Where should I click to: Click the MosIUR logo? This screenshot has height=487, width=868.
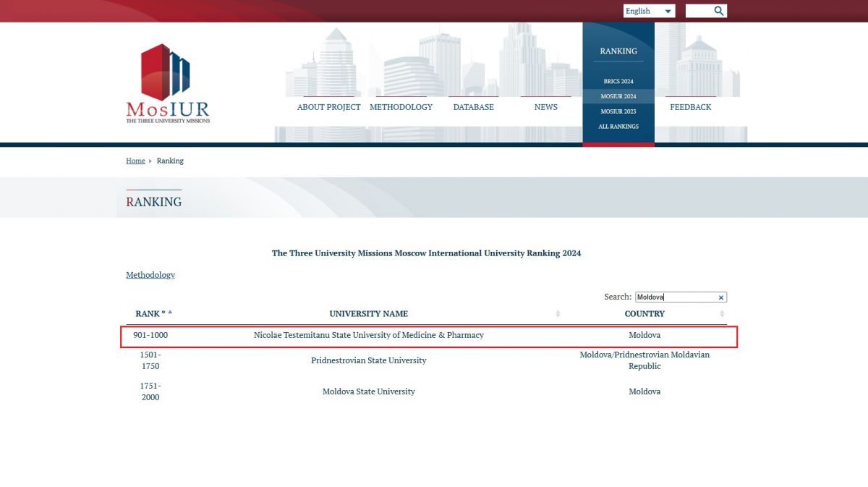(x=168, y=83)
